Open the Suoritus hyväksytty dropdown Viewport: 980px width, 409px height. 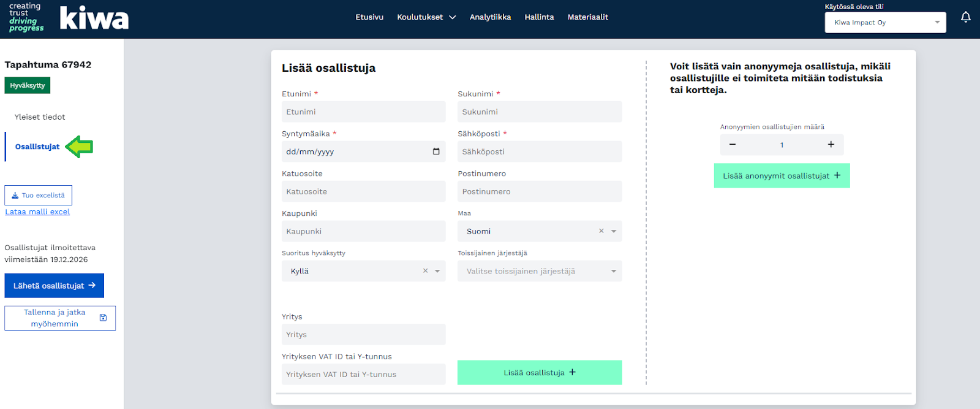coord(437,271)
